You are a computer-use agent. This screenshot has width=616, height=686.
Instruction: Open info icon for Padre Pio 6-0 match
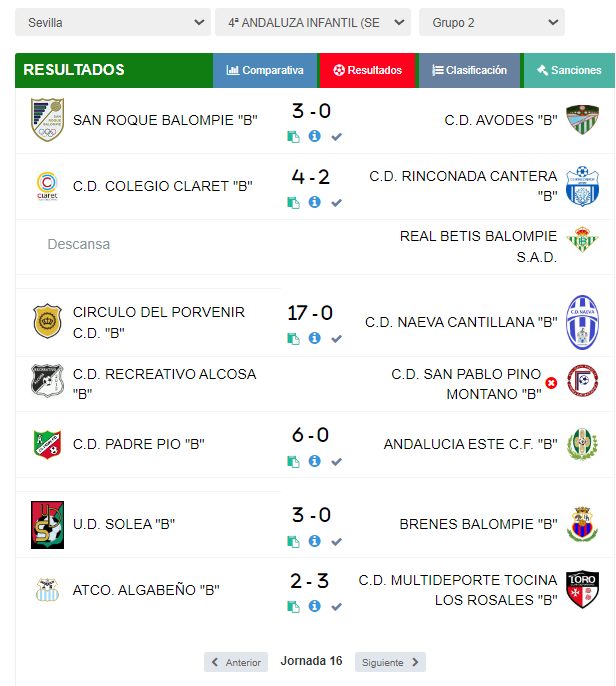pyautogui.click(x=314, y=461)
